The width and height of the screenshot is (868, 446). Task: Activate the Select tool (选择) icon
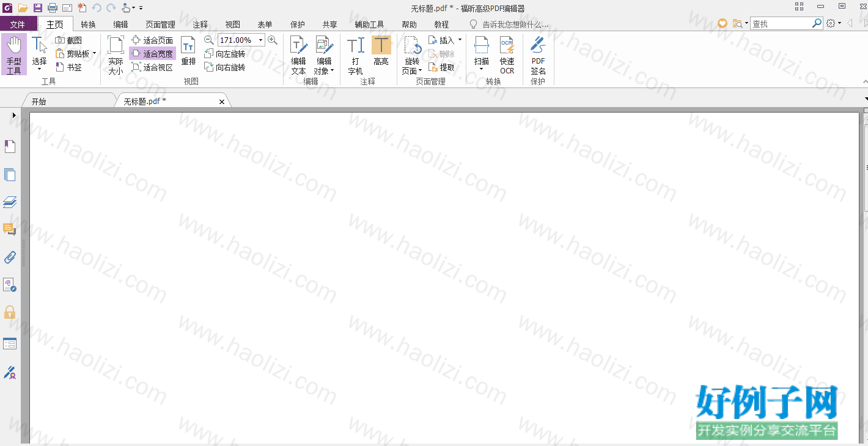tap(39, 46)
